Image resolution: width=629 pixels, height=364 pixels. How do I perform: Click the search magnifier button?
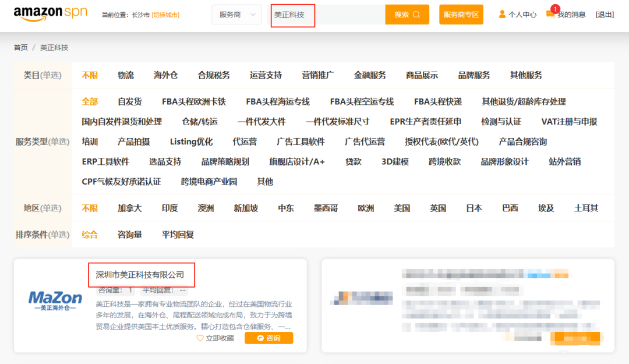(x=416, y=15)
